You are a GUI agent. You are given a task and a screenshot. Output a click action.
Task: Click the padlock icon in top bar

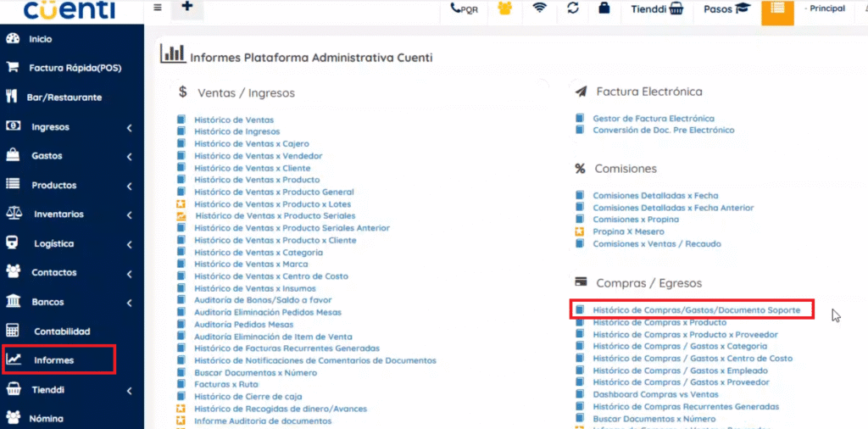click(604, 8)
